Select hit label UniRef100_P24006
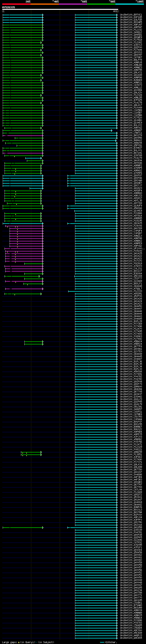Screen dimensions: 146x644 [x=131, y=226]
